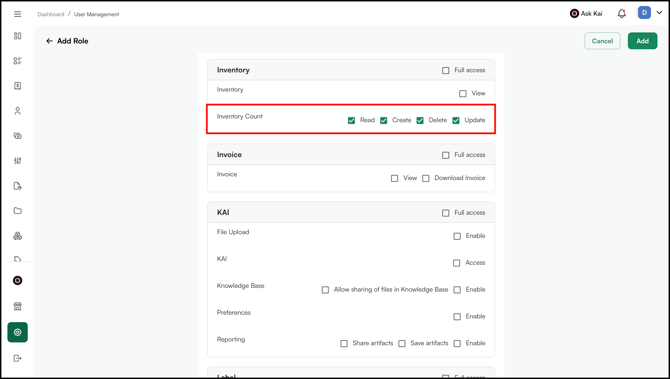Open the hamburger menu

click(x=18, y=14)
